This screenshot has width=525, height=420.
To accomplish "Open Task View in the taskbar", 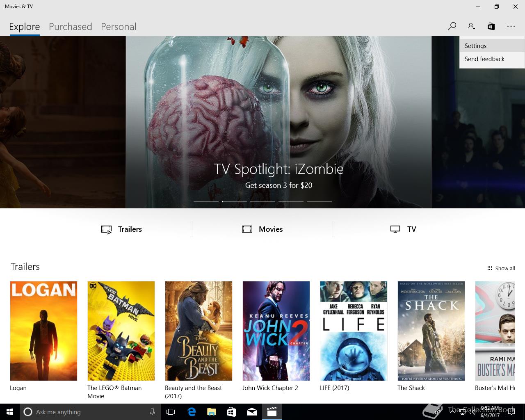I will point(171,412).
